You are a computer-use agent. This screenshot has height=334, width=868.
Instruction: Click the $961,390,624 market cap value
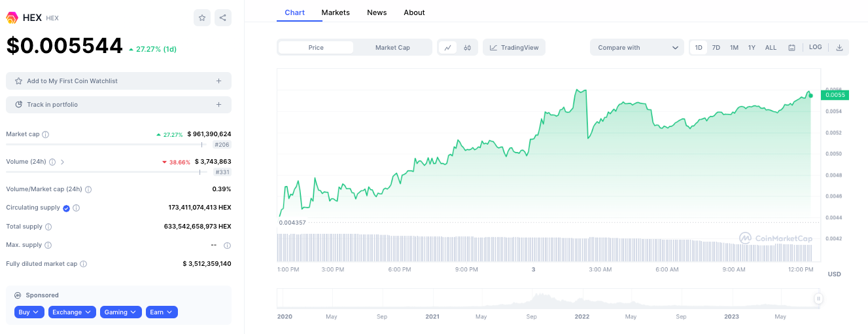coord(209,134)
